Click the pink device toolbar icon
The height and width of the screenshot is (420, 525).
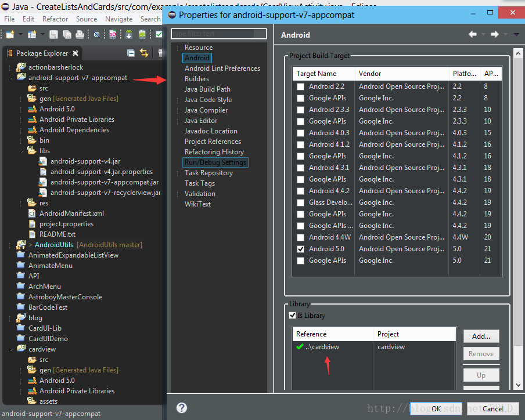(113, 34)
